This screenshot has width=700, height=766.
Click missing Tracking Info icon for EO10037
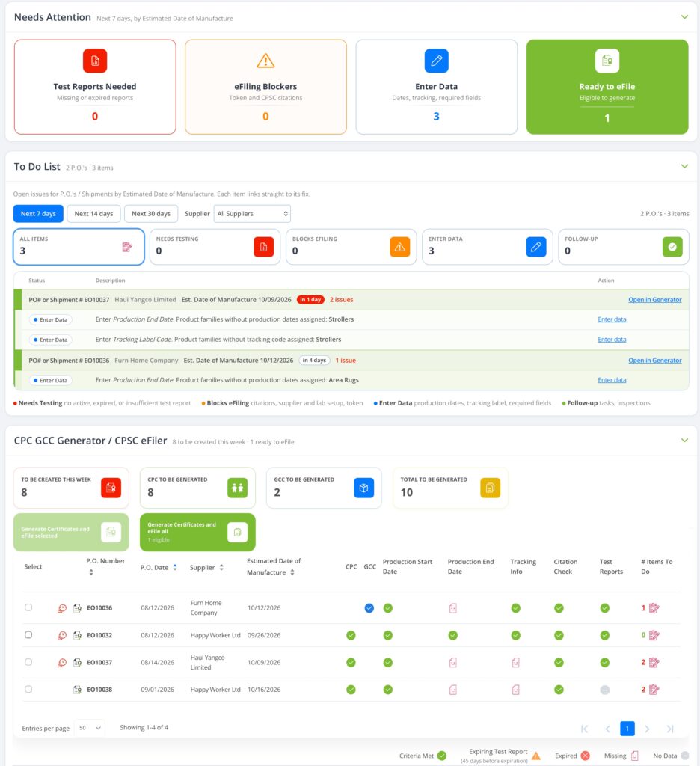(516, 663)
